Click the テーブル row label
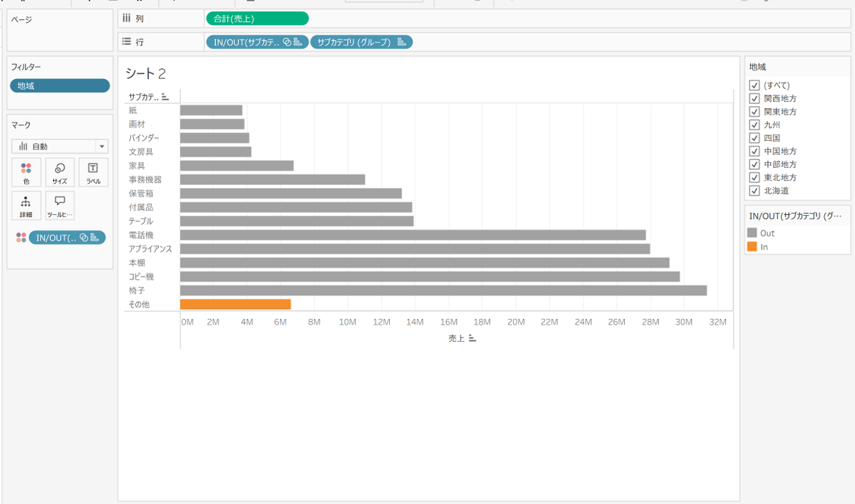The width and height of the screenshot is (855, 504). (x=141, y=221)
